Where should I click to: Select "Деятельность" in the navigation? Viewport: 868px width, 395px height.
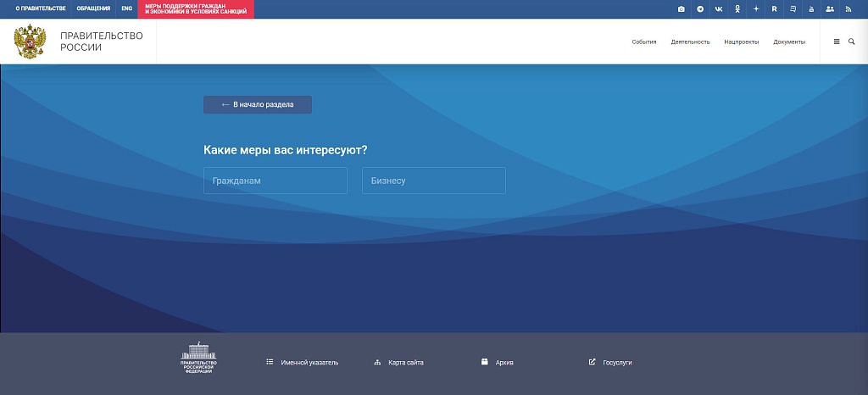[690, 42]
